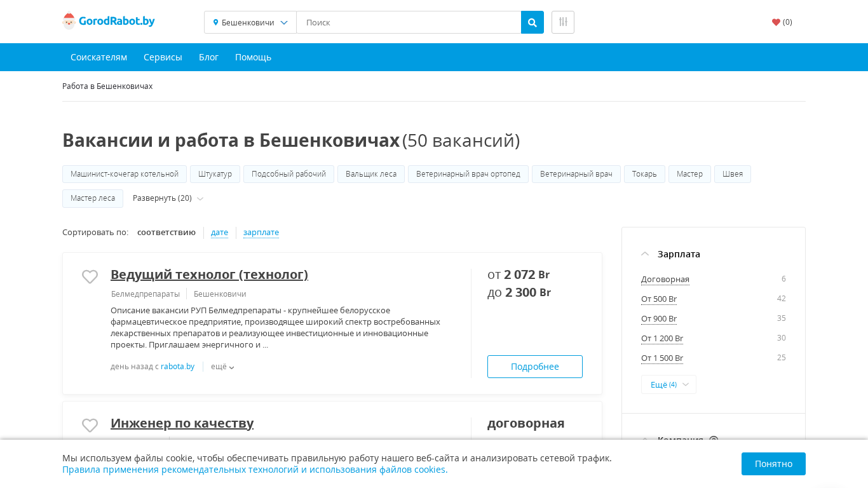Filter salary От 900 Br
This screenshot has width=868, height=488.
(x=659, y=319)
